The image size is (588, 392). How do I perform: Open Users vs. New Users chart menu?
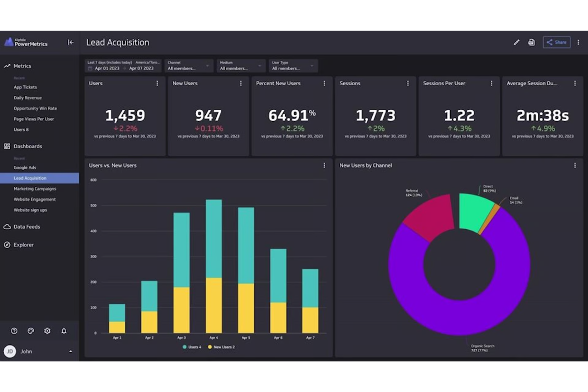coord(324,166)
